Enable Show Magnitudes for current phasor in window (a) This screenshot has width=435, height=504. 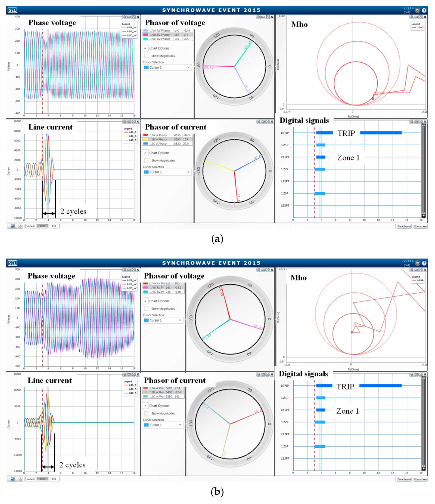[x=146, y=161]
